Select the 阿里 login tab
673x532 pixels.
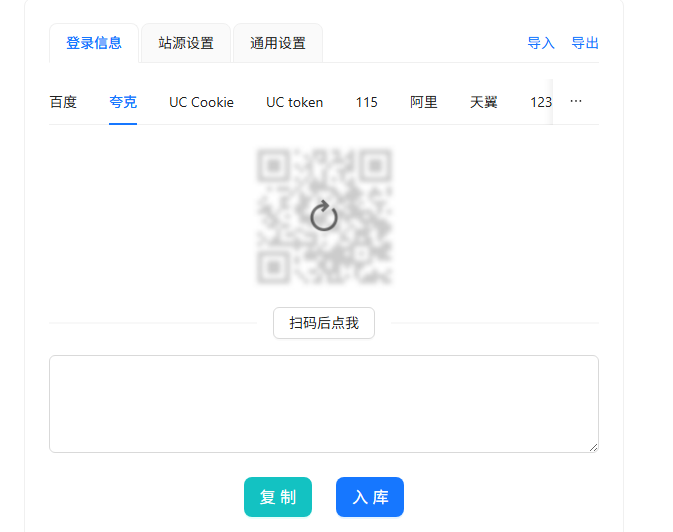(x=424, y=102)
